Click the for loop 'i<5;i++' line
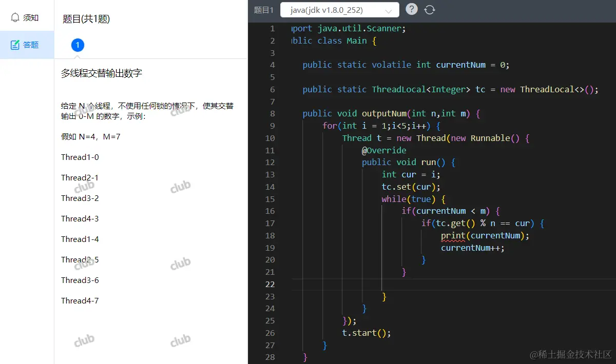616x364 pixels. pos(381,126)
